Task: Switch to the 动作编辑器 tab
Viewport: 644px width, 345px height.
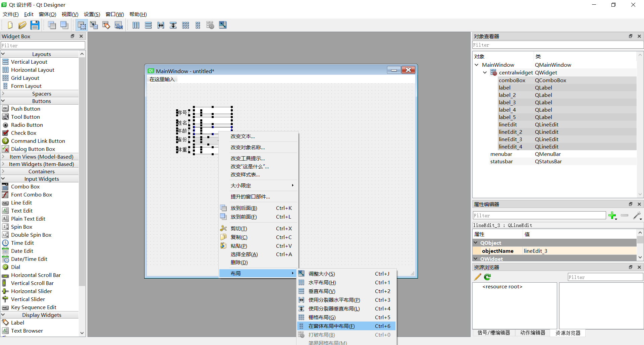Action: [x=533, y=333]
